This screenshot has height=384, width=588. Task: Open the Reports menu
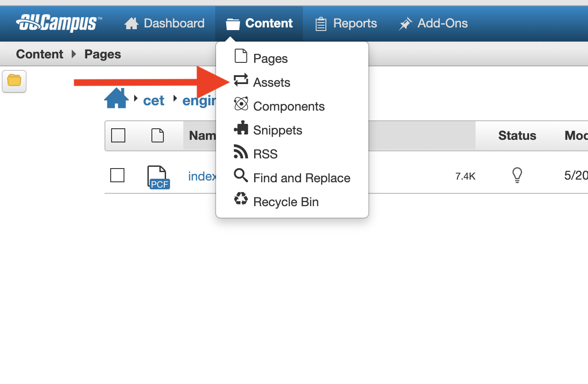(x=346, y=23)
